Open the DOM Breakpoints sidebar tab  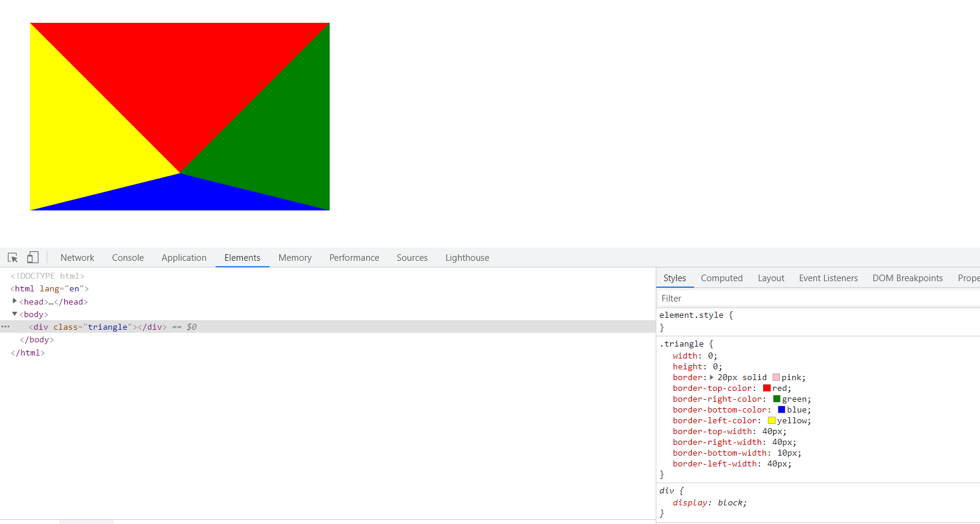coord(907,278)
